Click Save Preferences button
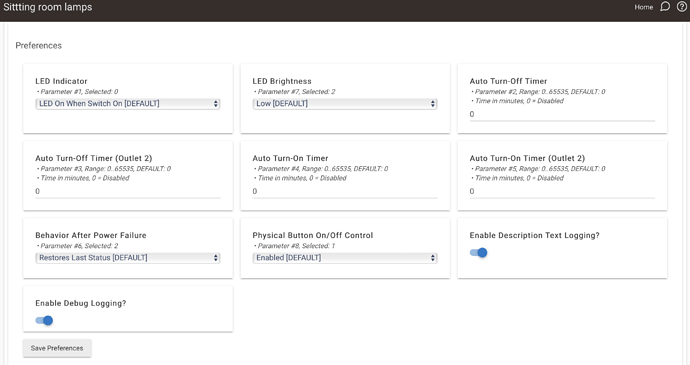690x365 pixels. (57, 348)
